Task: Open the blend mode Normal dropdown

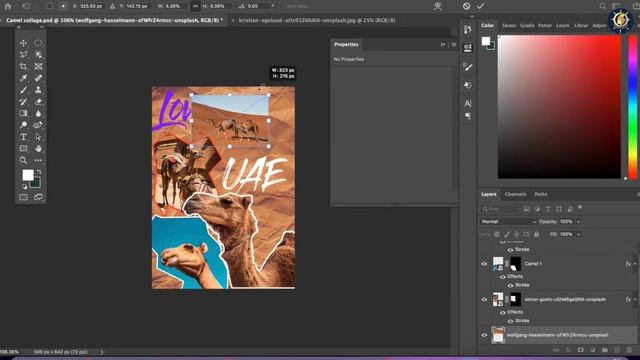Action: pos(508,222)
